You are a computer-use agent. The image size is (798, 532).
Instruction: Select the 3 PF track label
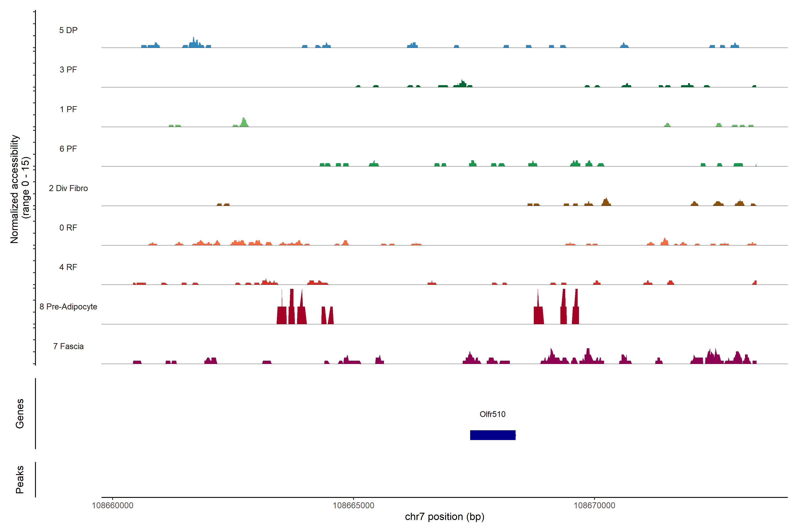click(68, 70)
